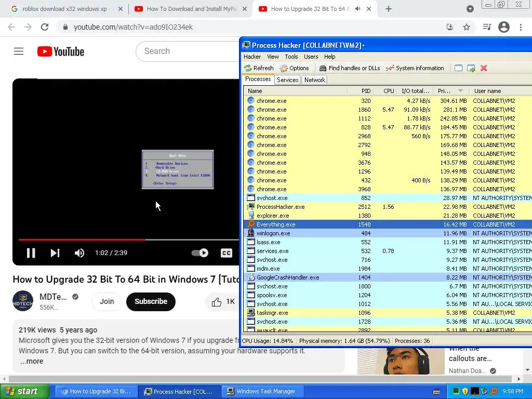This screenshot has width=532, height=399.
Task: Go back in Chrome
Action: [x=11, y=27]
